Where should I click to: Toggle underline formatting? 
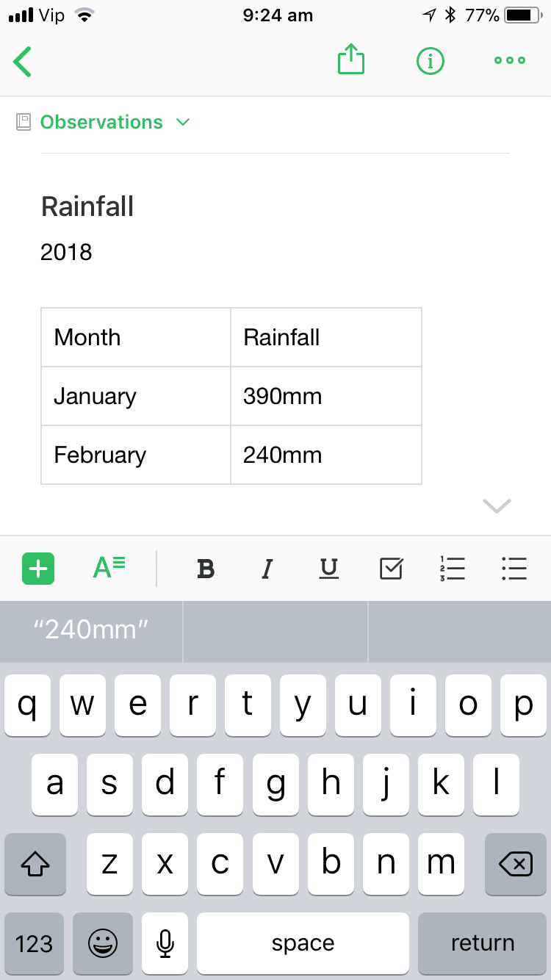click(x=329, y=569)
